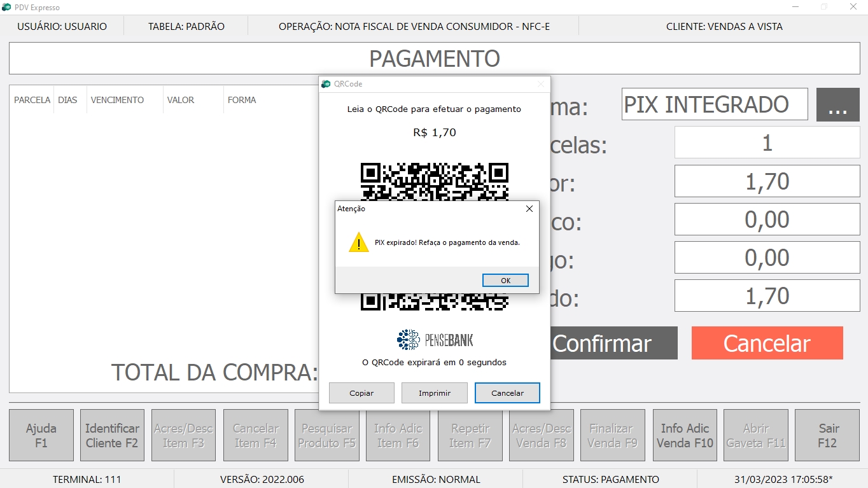Click Cancelar in the QRCode window
Viewport: 868px width, 488px height.
coord(507,393)
